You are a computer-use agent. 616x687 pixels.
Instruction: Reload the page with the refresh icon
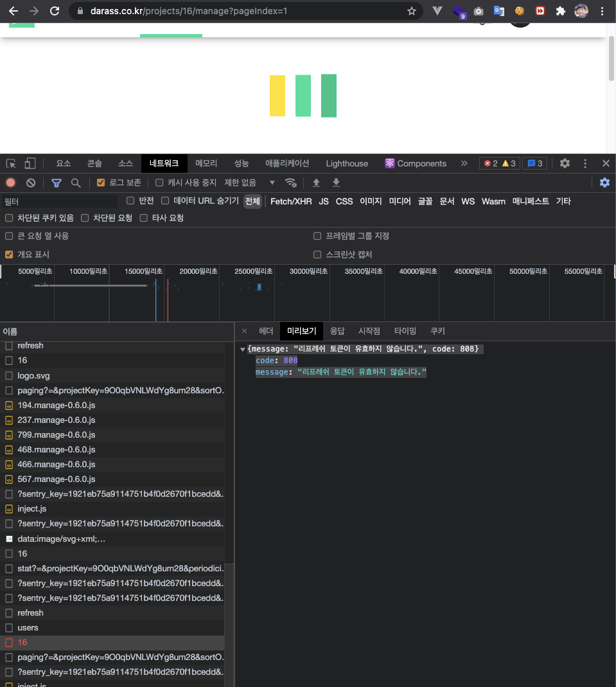(x=55, y=11)
